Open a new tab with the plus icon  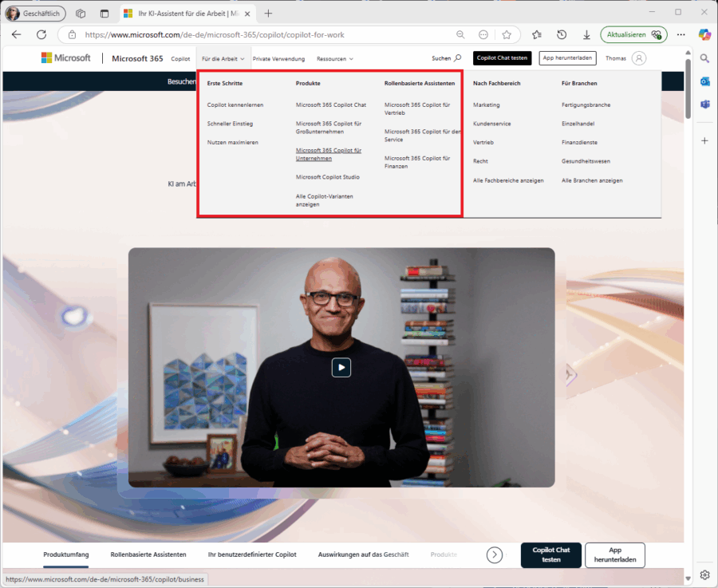(x=268, y=14)
